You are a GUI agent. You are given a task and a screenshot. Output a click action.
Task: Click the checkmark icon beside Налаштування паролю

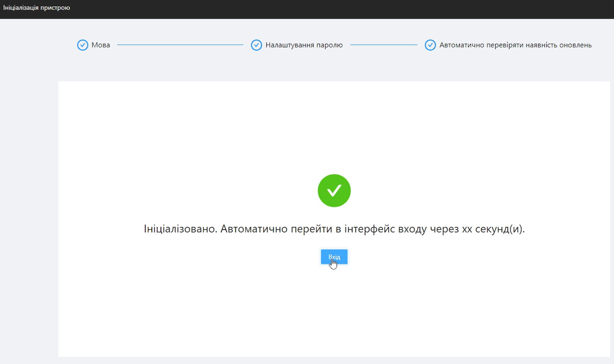click(257, 45)
